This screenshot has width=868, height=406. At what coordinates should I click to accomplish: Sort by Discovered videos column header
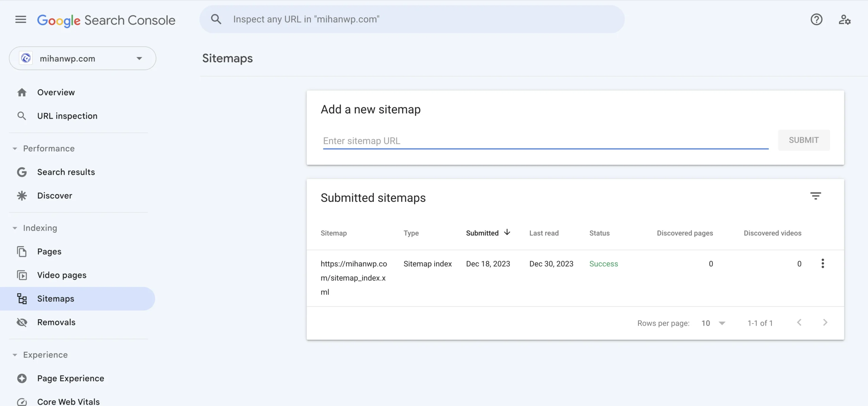772,233
